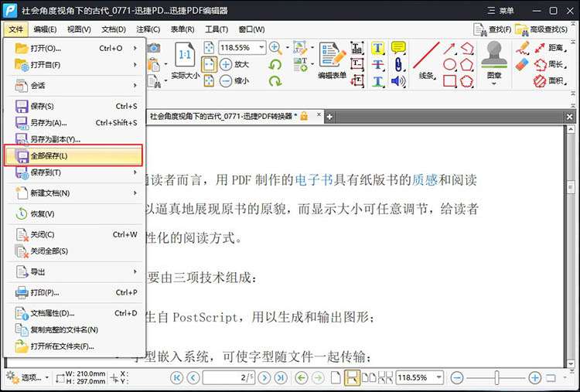Viewport: 580px width, 392px height.
Task: Select the yellow highlight text tool
Action: click(377, 48)
